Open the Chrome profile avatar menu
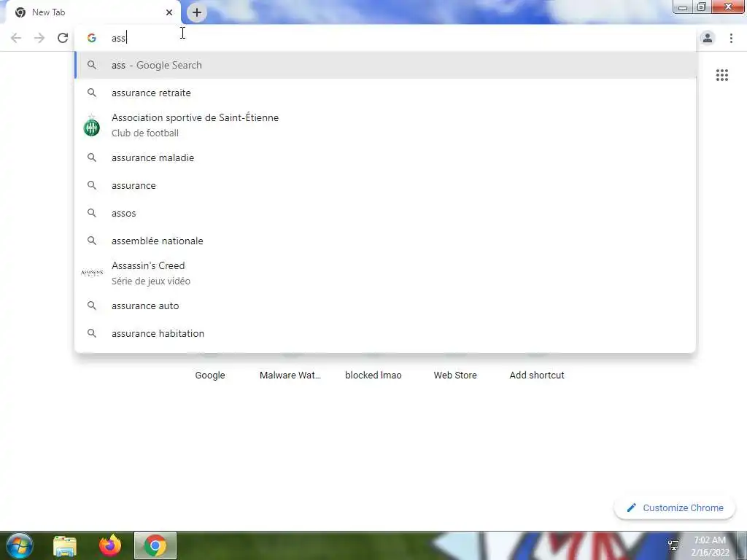The height and width of the screenshot is (560, 747). click(x=708, y=38)
